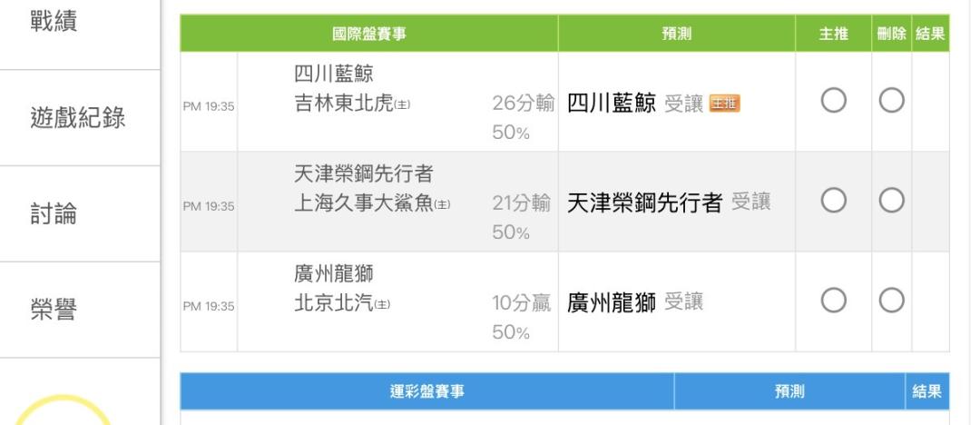980x425 pixels.
Task: Click 四川藍鯨 prediction team name
Action: (x=612, y=104)
